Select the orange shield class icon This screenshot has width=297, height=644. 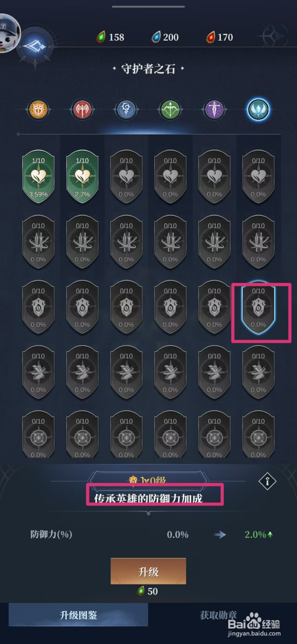pos(38,109)
